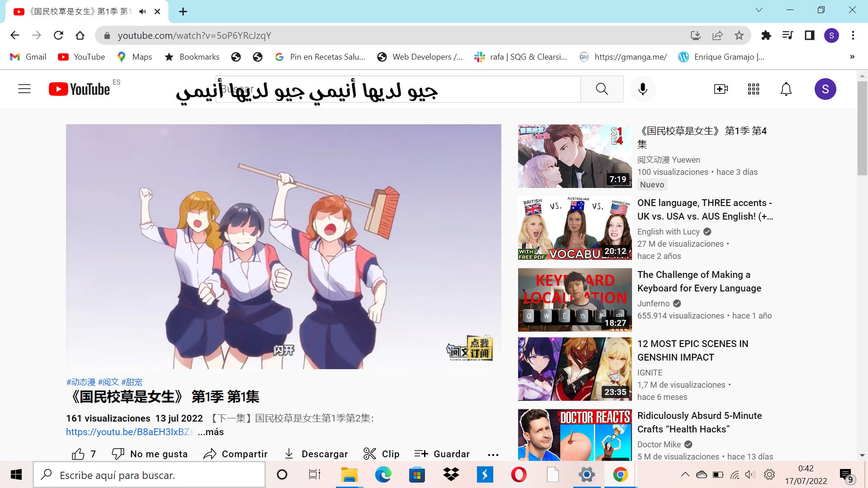Click the #甜宠 hashtag
Viewport: 868px width, 488px height.
click(132, 382)
